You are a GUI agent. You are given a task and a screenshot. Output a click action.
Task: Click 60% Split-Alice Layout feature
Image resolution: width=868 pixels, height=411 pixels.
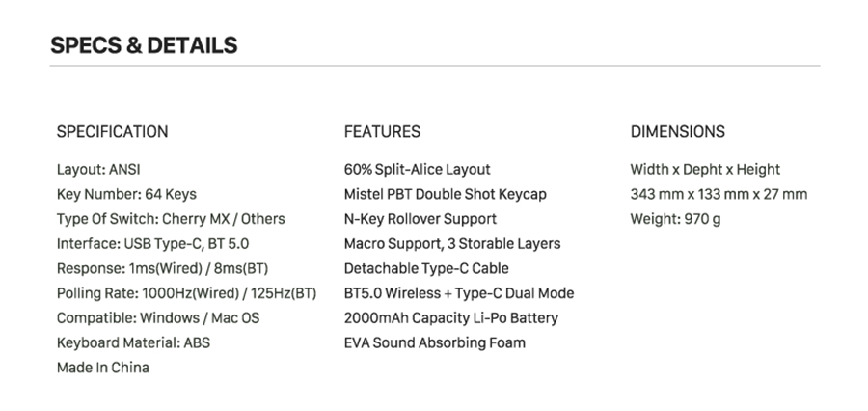point(418,170)
